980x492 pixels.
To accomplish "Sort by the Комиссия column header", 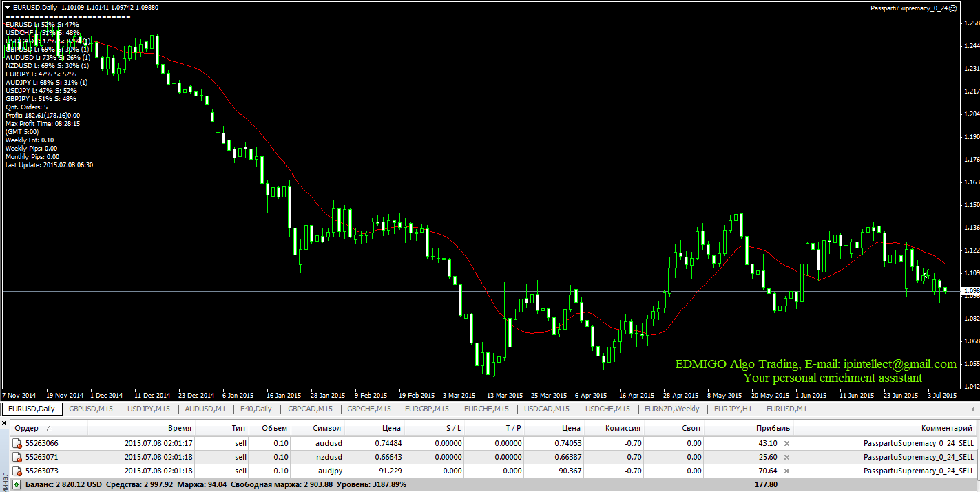I will coord(614,428).
